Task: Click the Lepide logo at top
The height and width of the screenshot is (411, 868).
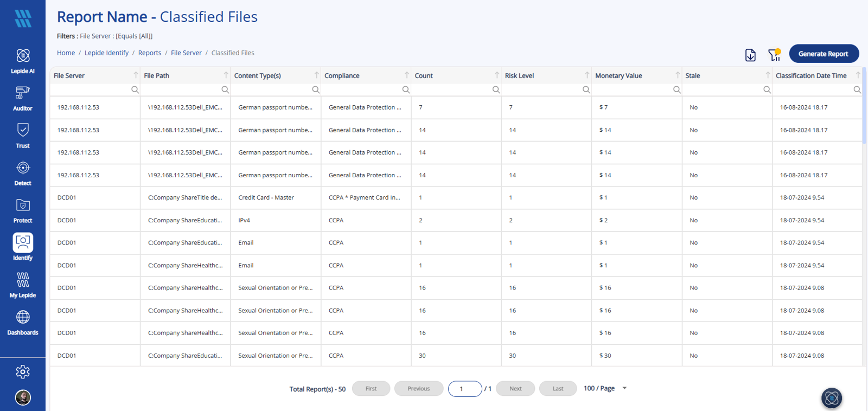Action: tap(23, 18)
